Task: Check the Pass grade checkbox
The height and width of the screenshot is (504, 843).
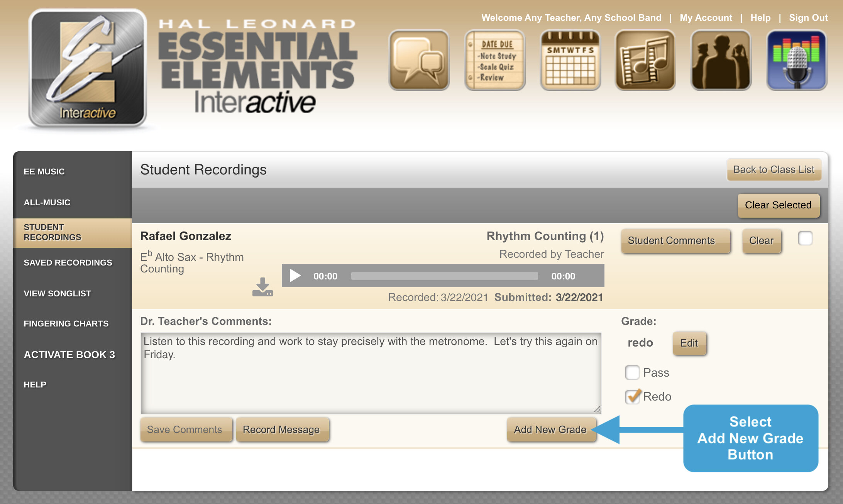Action: (632, 372)
